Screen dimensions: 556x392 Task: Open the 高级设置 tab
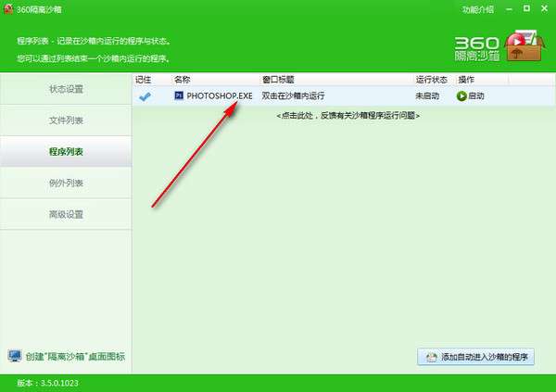(66, 214)
